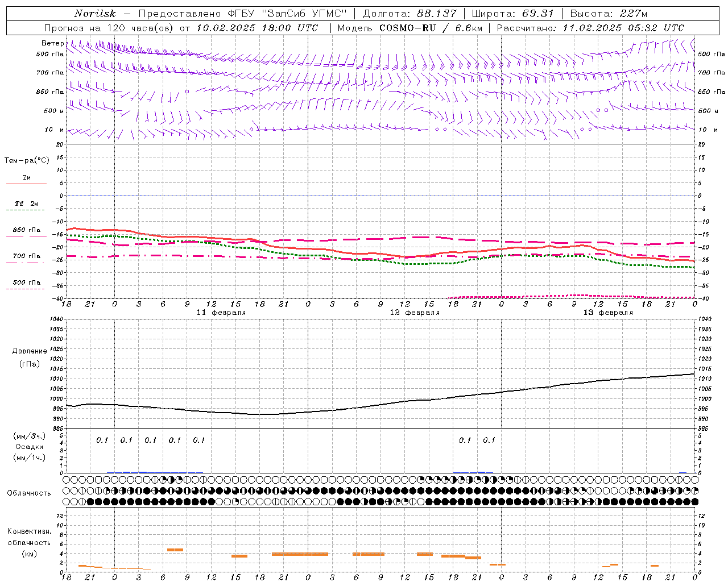Image resolution: width=728 pixels, height=582 pixels.
Task: Click the forecast start '10.02.2025 18:00 UTC'
Action: coord(257,28)
